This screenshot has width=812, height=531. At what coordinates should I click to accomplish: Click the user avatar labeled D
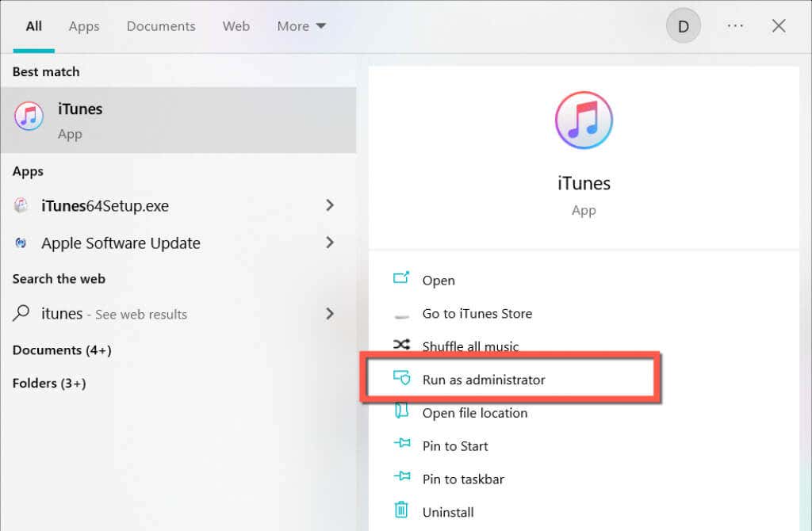point(683,25)
